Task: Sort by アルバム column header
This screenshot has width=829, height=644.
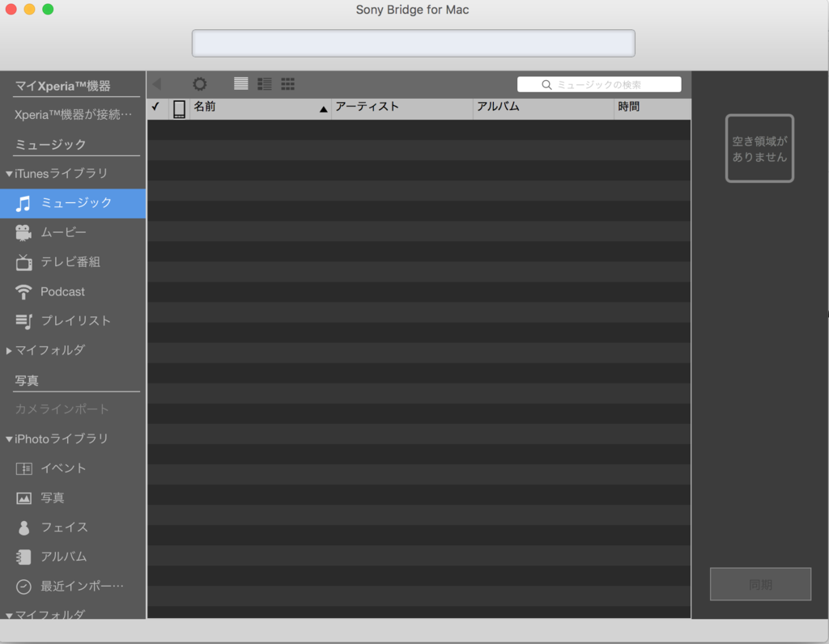Action: (543, 108)
